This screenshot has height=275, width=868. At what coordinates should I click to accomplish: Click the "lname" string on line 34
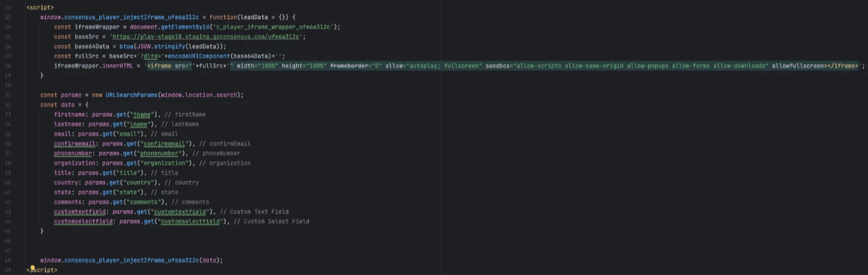click(x=137, y=124)
